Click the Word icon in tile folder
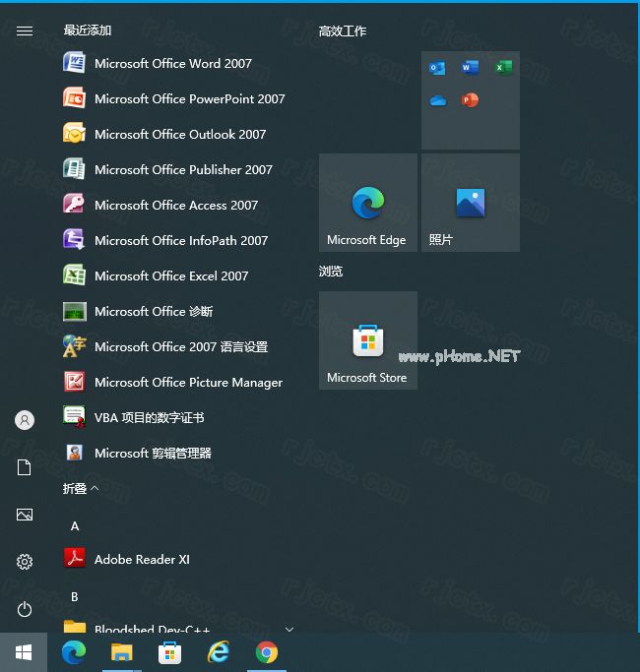Viewport: 640px width, 672px height. point(470,68)
